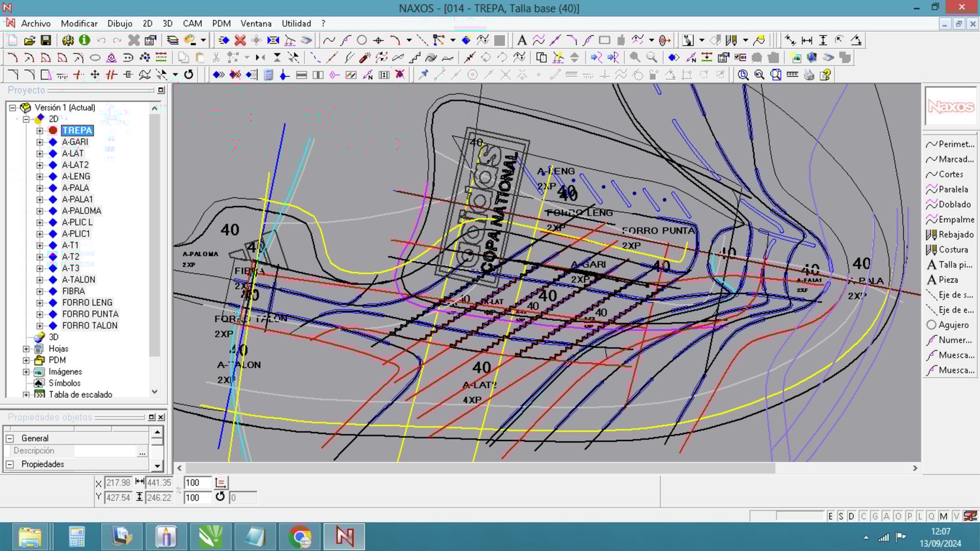Viewport: 980px width, 551px height.
Task: Click the ellipse tool icon
Action: point(95,58)
